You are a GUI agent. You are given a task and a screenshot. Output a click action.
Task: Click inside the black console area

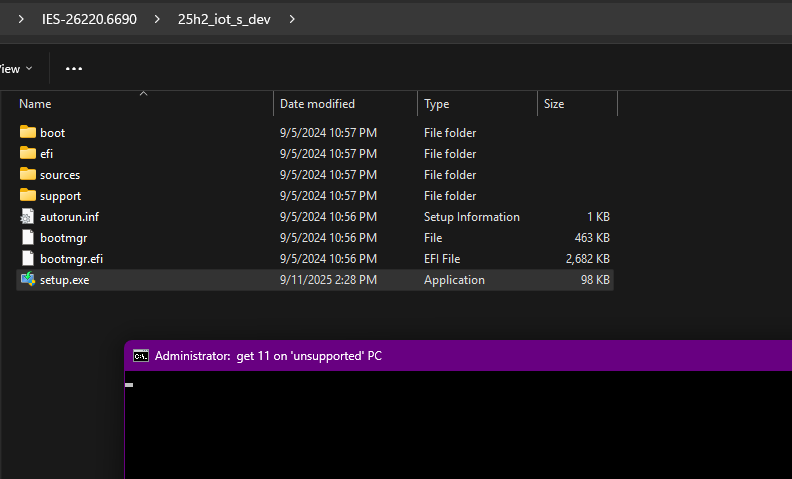coord(458,425)
